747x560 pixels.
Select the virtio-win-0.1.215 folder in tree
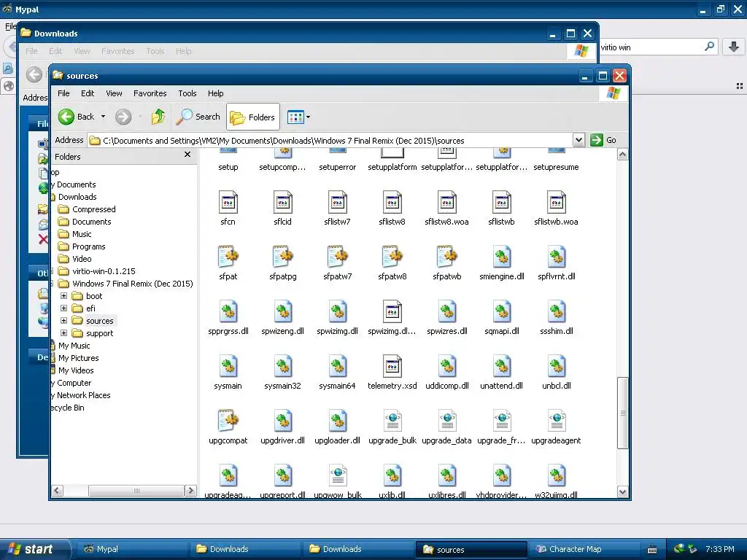(97, 271)
